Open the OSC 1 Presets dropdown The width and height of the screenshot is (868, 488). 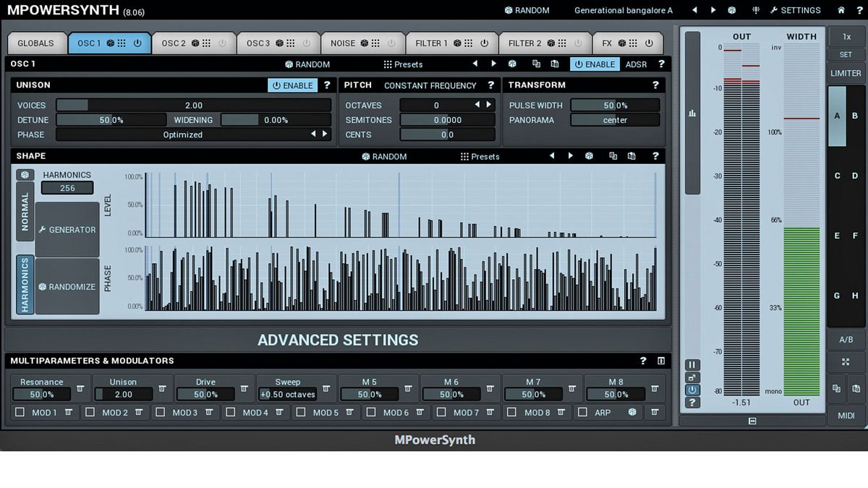click(x=403, y=64)
